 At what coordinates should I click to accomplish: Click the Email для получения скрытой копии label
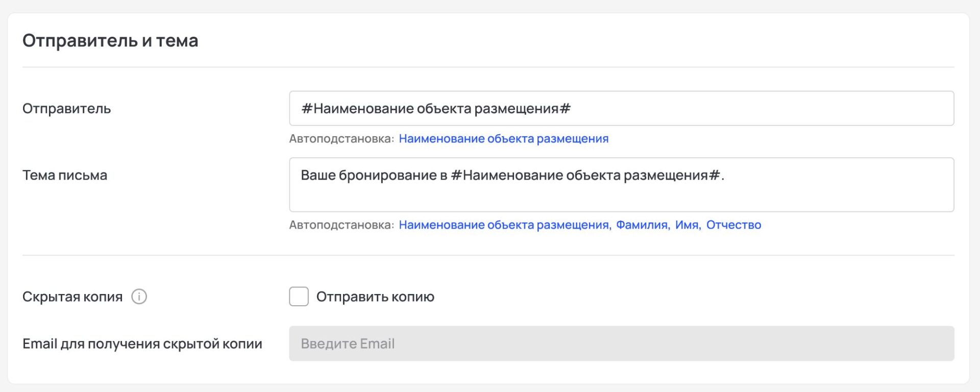click(x=142, y=344)
